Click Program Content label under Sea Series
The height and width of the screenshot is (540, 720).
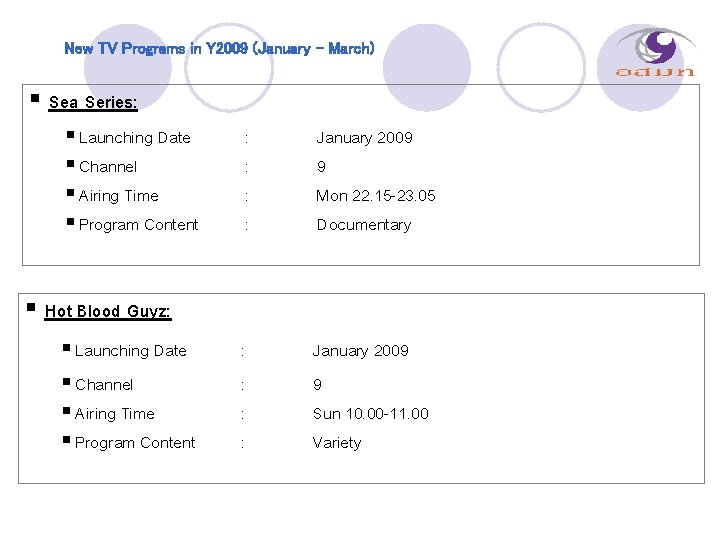pos(138,225)
